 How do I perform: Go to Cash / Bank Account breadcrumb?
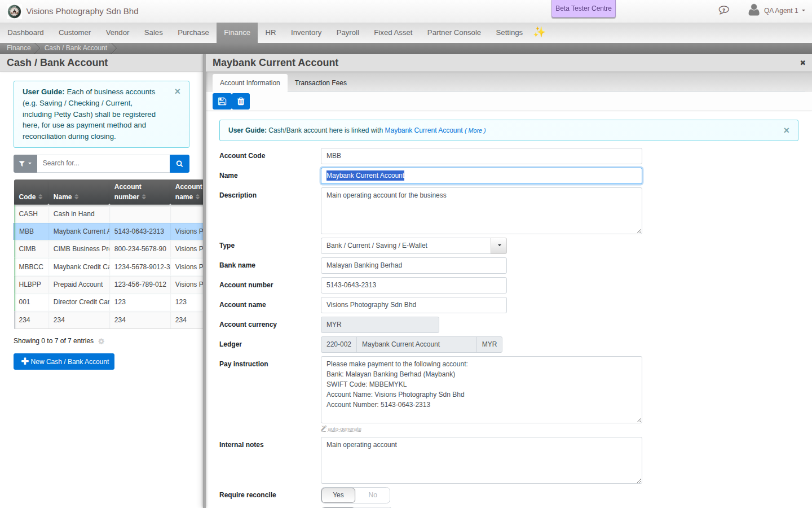[76, 48]
